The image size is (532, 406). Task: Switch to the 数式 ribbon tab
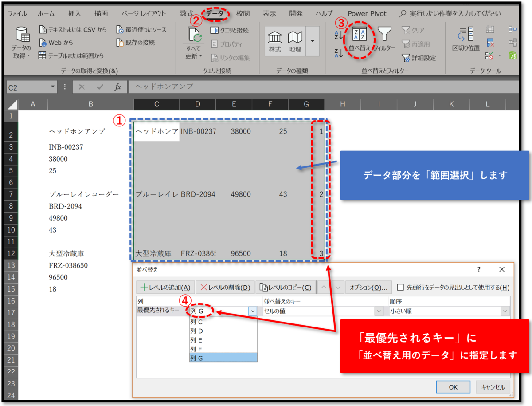pyautogui.click(x=187, y=13)
